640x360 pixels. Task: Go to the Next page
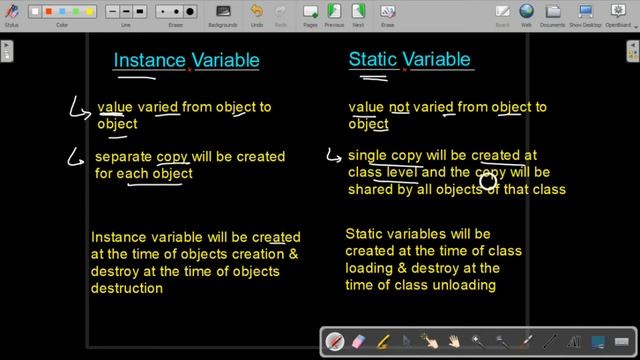tap(358, 15)
